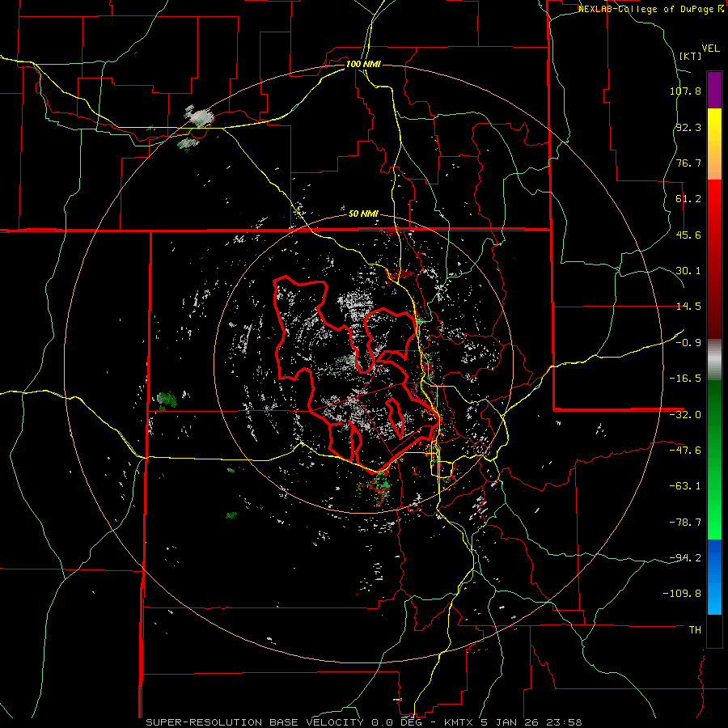Select the -0.9 velocity scale value
This screenshot has width=728, height=728.
point(688,343)
